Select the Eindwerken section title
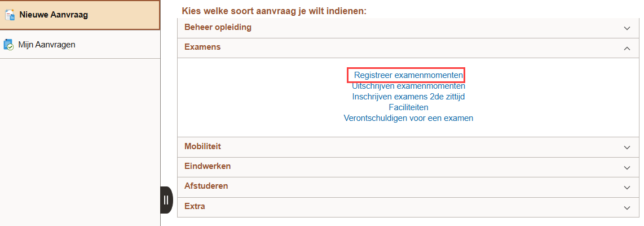The height and width of the screenshot is (226, 644). pyautogui.click(x=208, y=166)
